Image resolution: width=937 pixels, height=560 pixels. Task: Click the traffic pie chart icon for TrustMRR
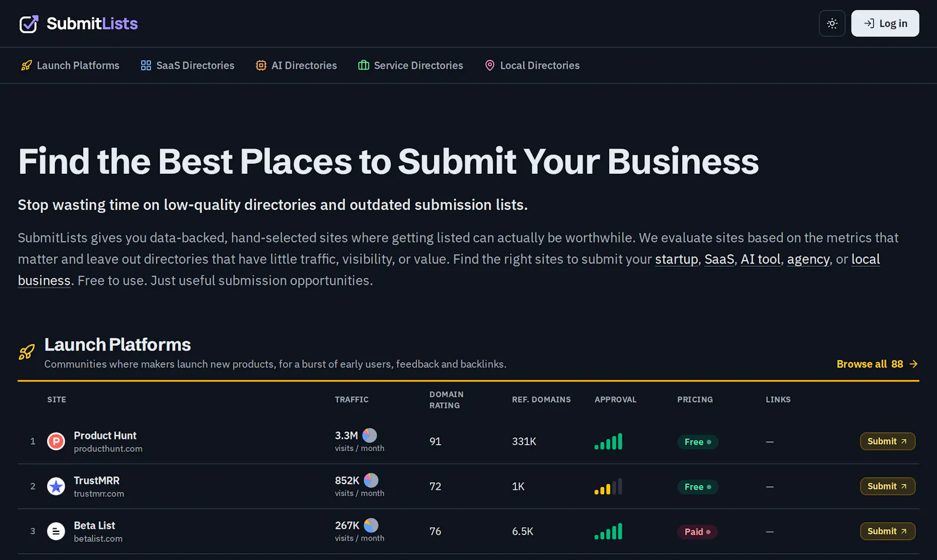pos(371,480)
